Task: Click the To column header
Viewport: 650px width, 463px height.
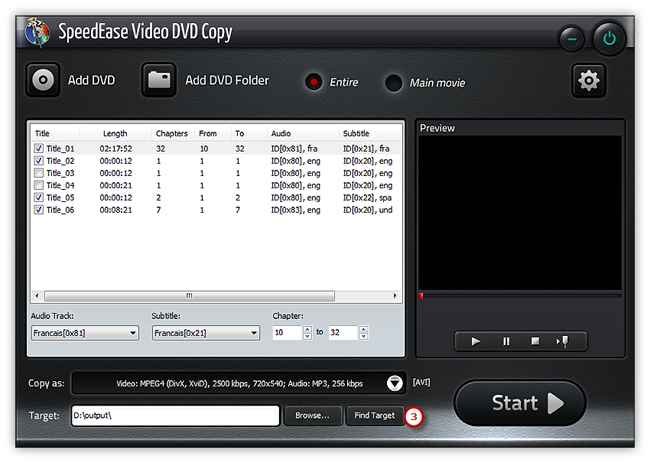Action: [249, 133]
